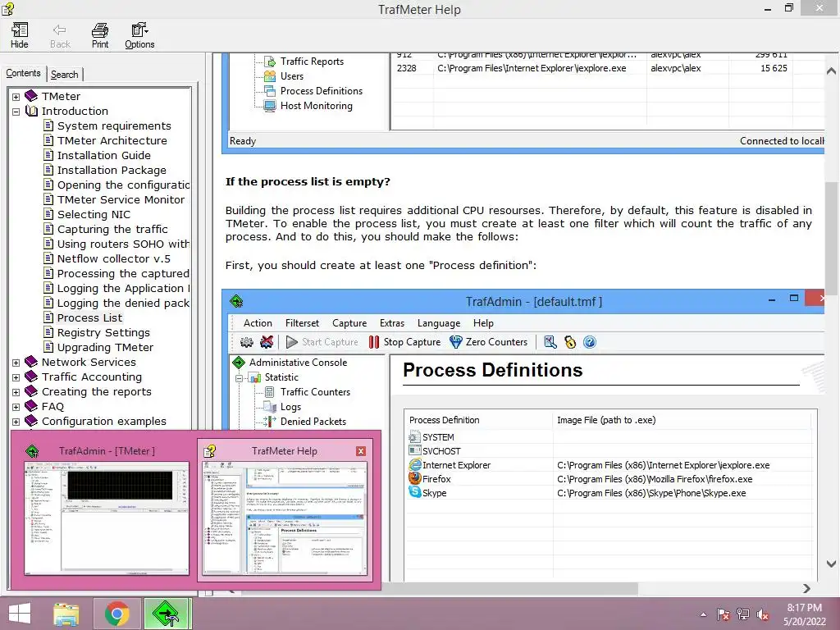840x630 pixels.
Task: Expand the TMeter book node
Action: pos(16,97)
